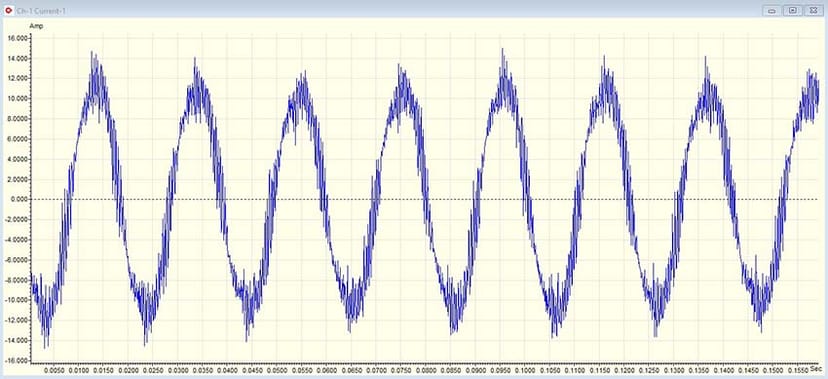Click the 0.0800 time axis value

426,371
